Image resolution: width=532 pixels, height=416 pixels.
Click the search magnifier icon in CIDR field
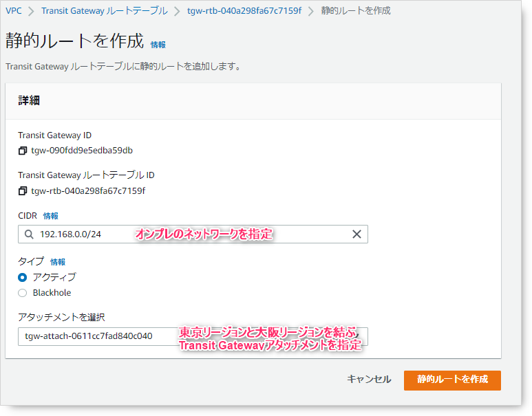29,234
